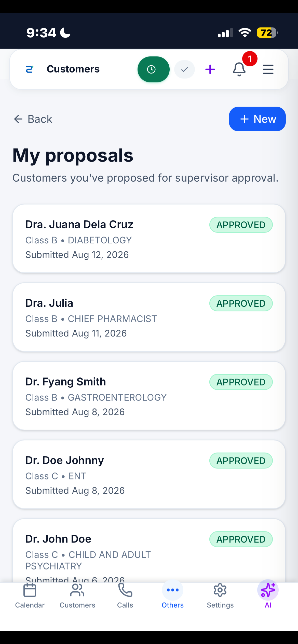This screenshot has height=644, width=298.
Task: Open Dr. John Doe proposal card
Action: point(149,551)
